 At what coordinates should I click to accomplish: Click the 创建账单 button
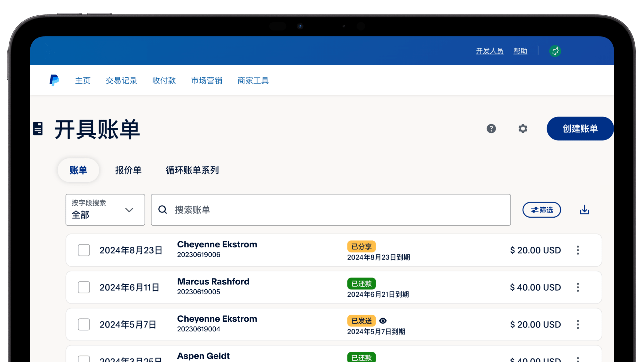click(x=580, y=129)
